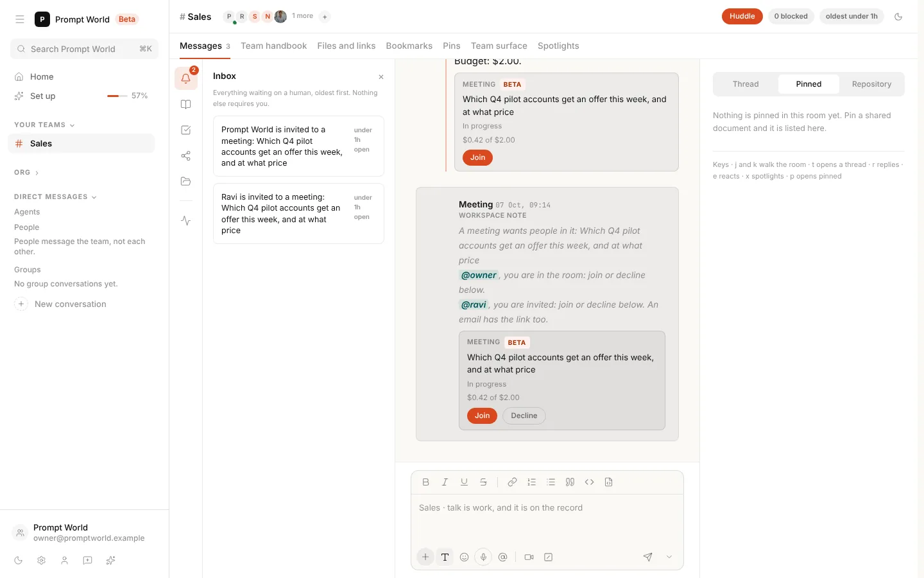Click the hamburger menu icon beside the logo
Viewport: 924px width, 578px height.
(x=20, y=19)
